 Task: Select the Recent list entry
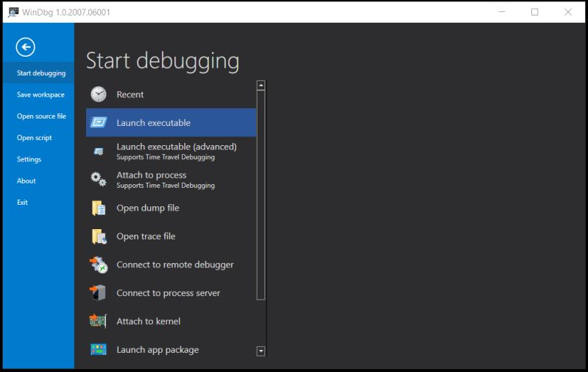point(171,94)
